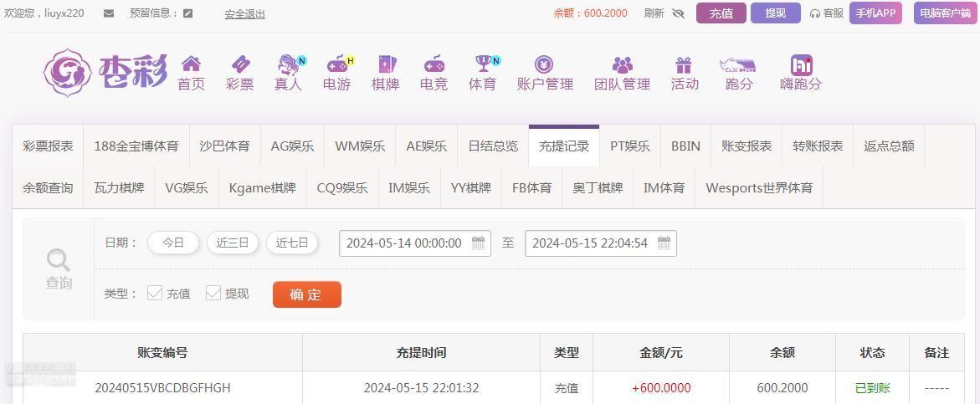Go to 首页 home icon
Image resolution: width=980 pixels, height=404 pixels.
[191, 64]
